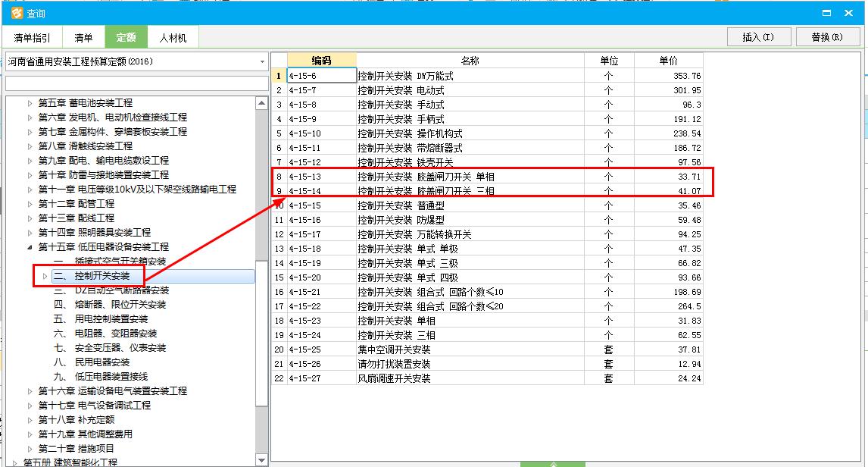Click the 单价 column header
Viewport: 868px width, 467px height.
click(x=669, y=61)
